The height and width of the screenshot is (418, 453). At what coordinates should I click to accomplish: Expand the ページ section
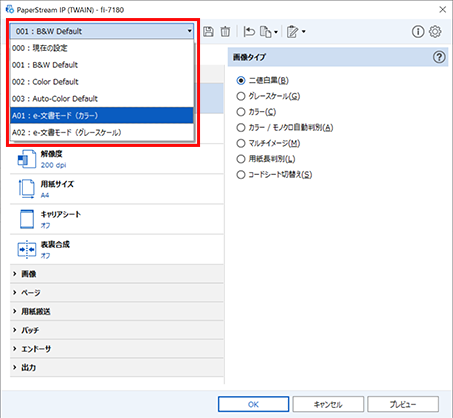117,293
